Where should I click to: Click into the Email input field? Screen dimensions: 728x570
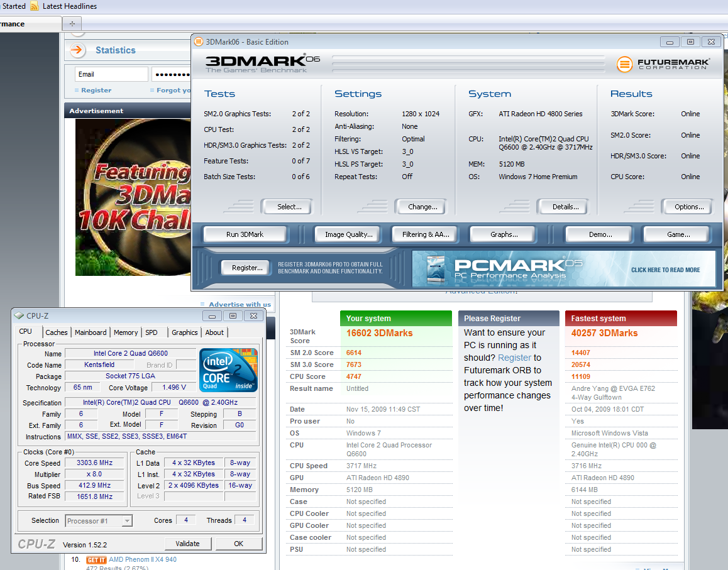coord(111,74)
